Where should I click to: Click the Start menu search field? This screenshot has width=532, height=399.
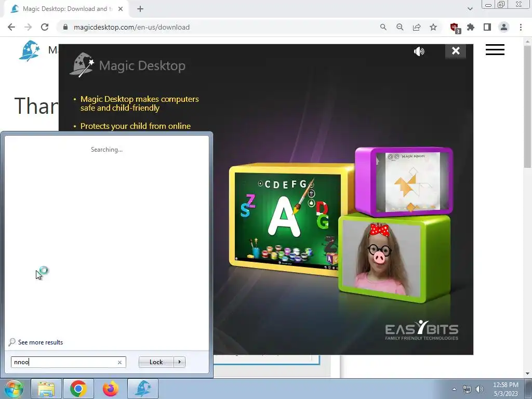tap(68, 362)
